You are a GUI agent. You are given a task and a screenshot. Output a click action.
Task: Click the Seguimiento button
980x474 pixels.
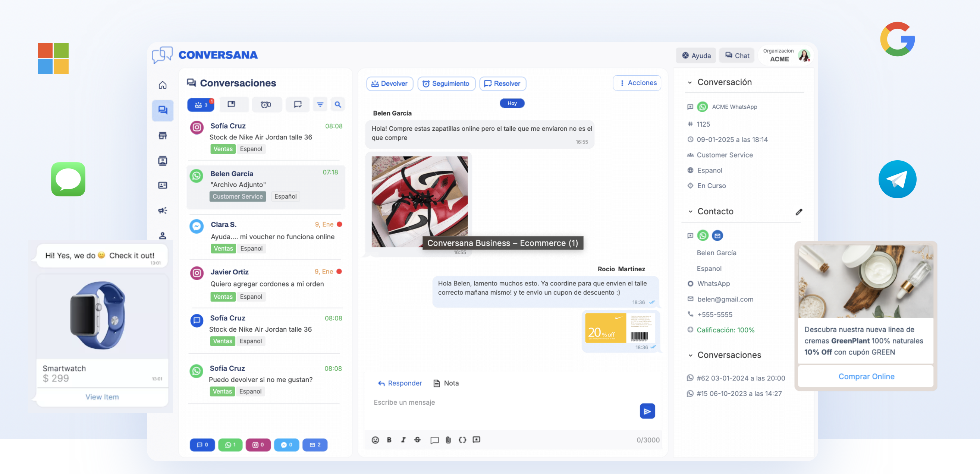(447, 83)
